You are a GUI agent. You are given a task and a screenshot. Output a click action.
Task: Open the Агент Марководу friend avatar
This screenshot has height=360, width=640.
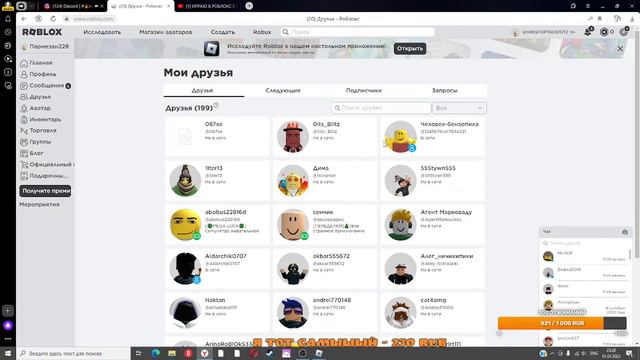coord(400,224)
